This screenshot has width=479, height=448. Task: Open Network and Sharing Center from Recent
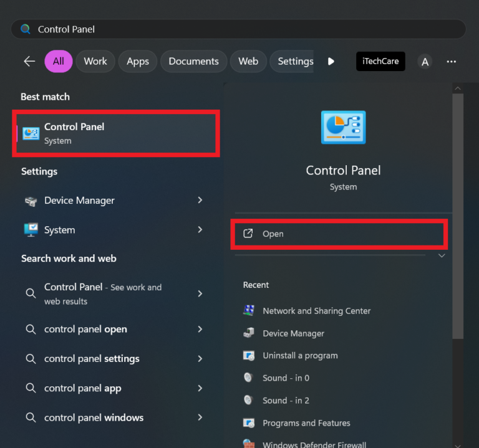[x=316, y=311]
